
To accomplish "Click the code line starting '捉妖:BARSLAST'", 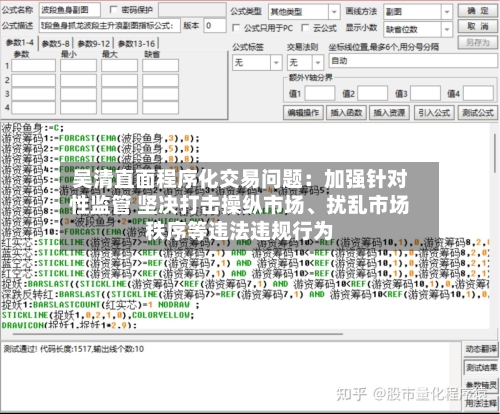I will pyautogui.click(x=245, y=284).
